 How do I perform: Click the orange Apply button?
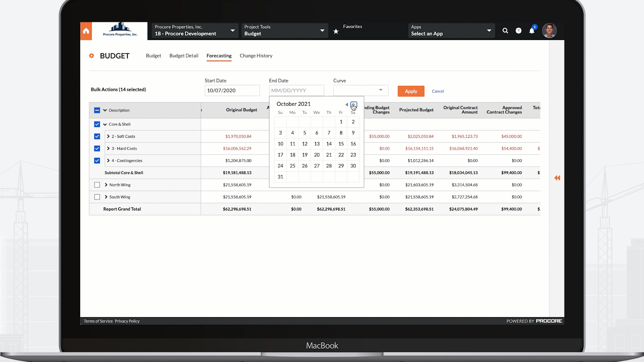tap(411, 91)
